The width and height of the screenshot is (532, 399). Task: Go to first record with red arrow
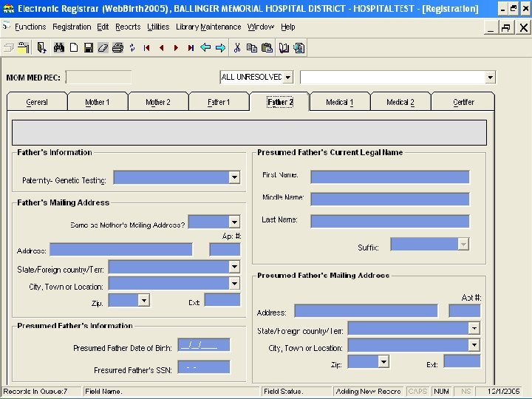pyautogui.click(x=147, y=48)
